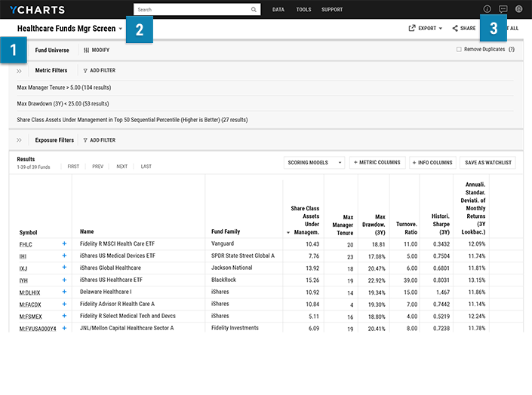
Task: Collapse the Metric Filters section chevron
Action: click(x=19, y=71)
